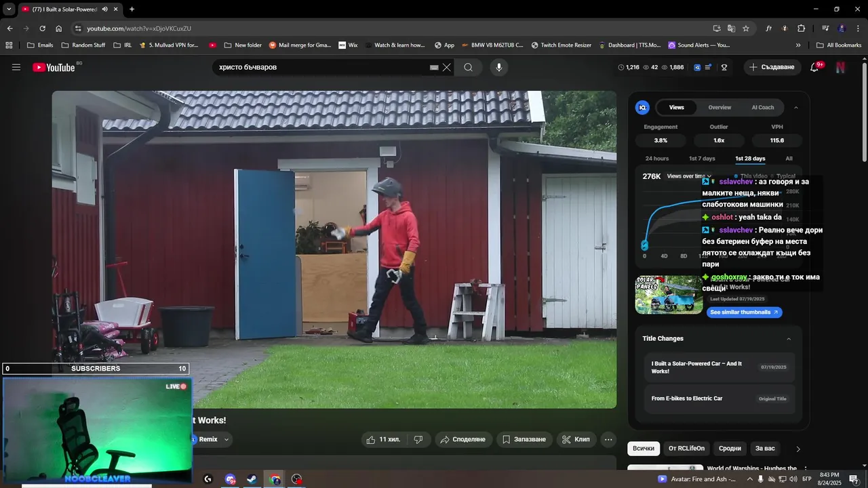Open the Views over time dropdown
The width and height of the screenshot is (868, 488).
[x=689, y=176]
